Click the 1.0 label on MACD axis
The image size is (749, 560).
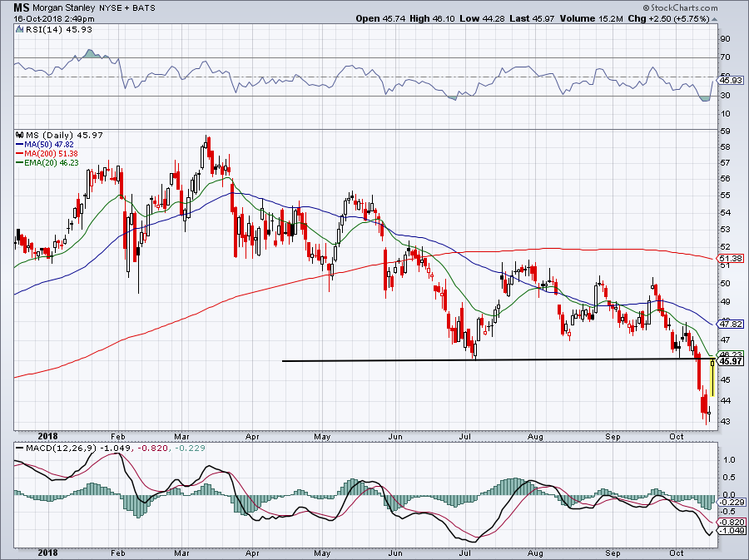click(x=729, y=460)
